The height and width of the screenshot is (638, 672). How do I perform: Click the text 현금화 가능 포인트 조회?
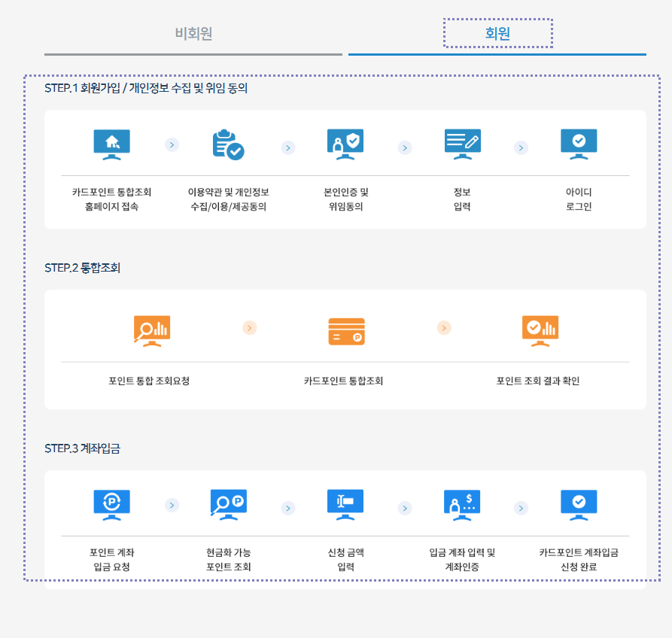(229, 560)
